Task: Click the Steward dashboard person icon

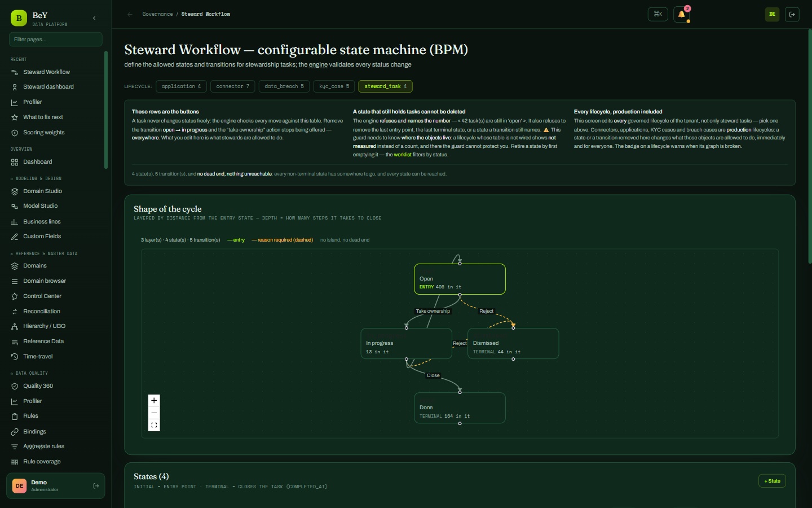Action: pos(15,87)
